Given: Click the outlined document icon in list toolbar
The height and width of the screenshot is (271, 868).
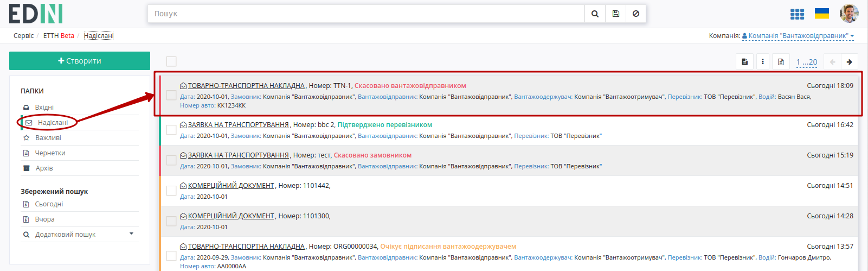Looking at the screenshot, I should click(781, 62).
